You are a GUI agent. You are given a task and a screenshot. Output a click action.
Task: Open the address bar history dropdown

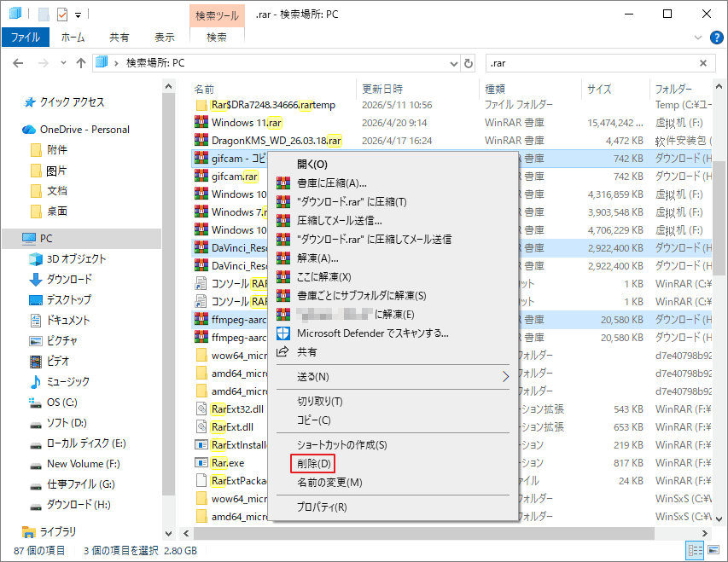click(453, 64)
